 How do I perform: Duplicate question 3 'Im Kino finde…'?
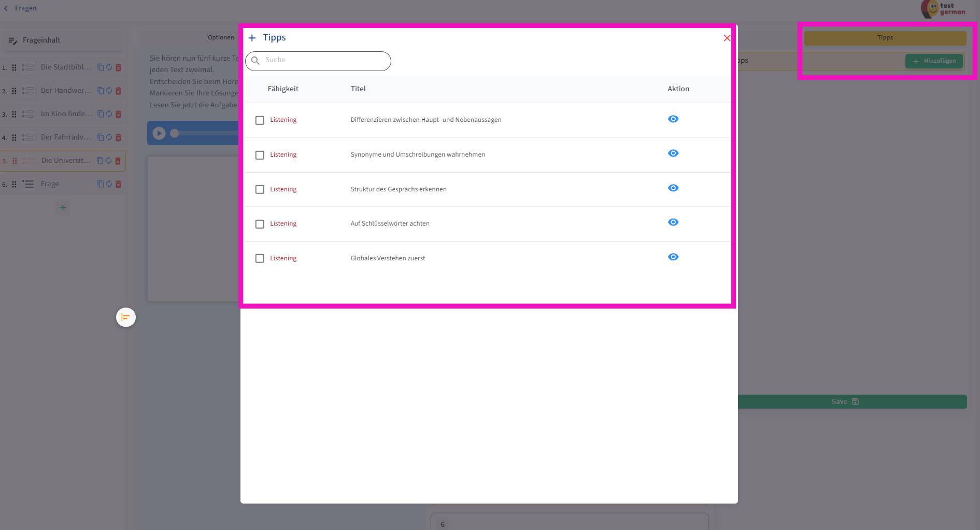[101, 114]
